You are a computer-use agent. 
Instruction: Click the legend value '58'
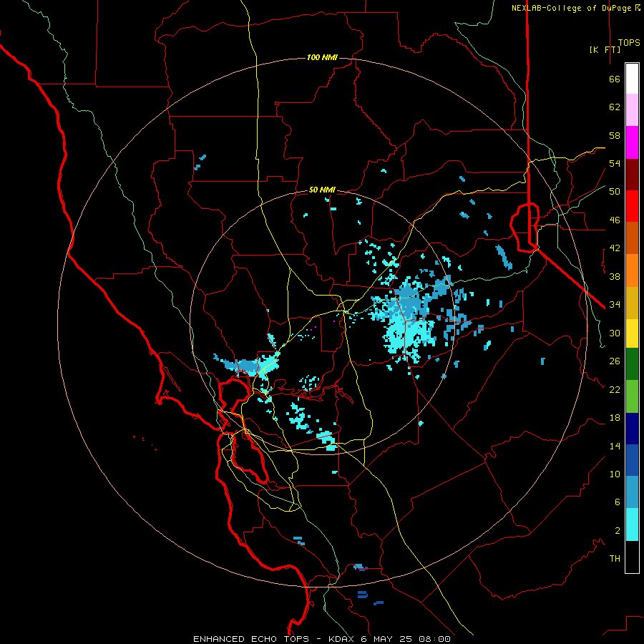tap(615, 135)
